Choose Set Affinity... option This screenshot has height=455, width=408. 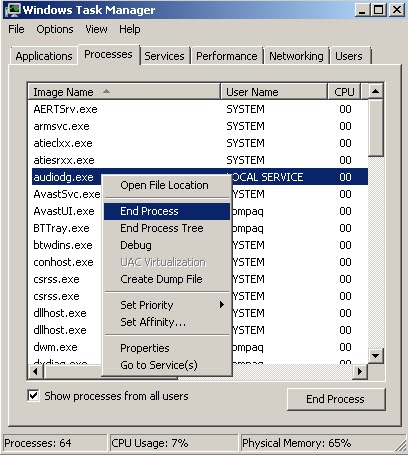167,322
